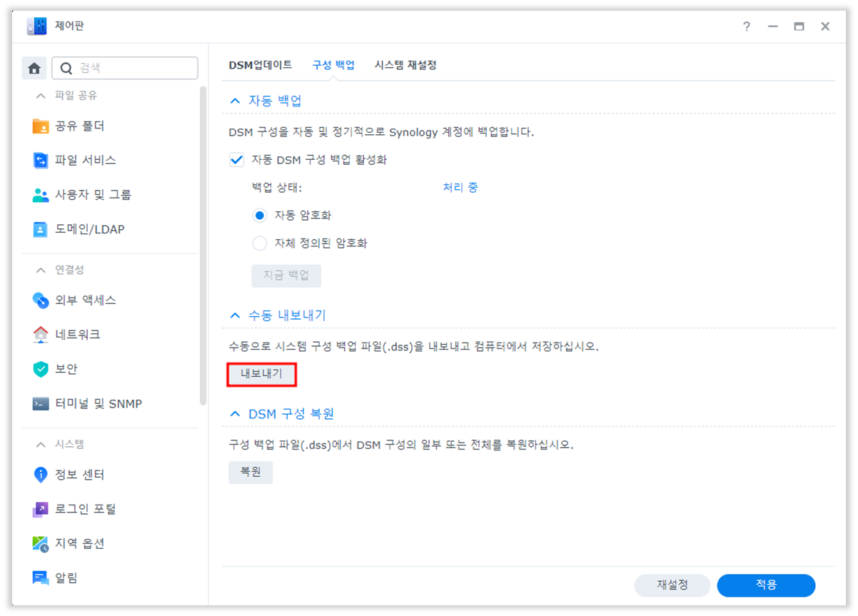The image size is (858, 616).
Task: Open 지역 옵션 text in sidebar
Action: click(x=80, y=544)
